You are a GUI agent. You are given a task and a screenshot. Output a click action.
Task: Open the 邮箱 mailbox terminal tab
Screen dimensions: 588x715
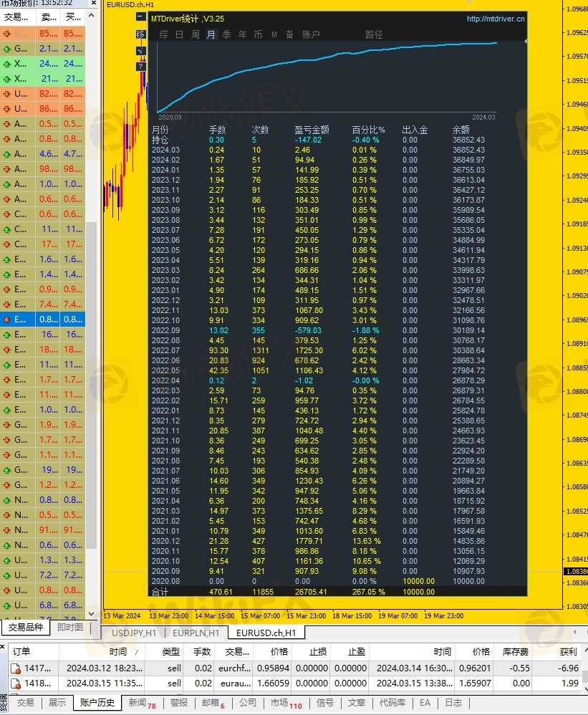click(213, 703)
